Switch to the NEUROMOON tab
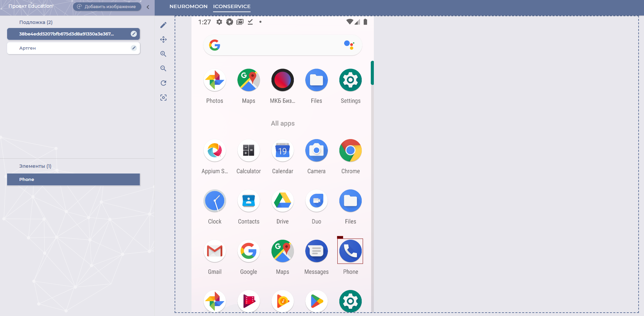The height and width of the screenshot is (316, 644). point(188,6)
